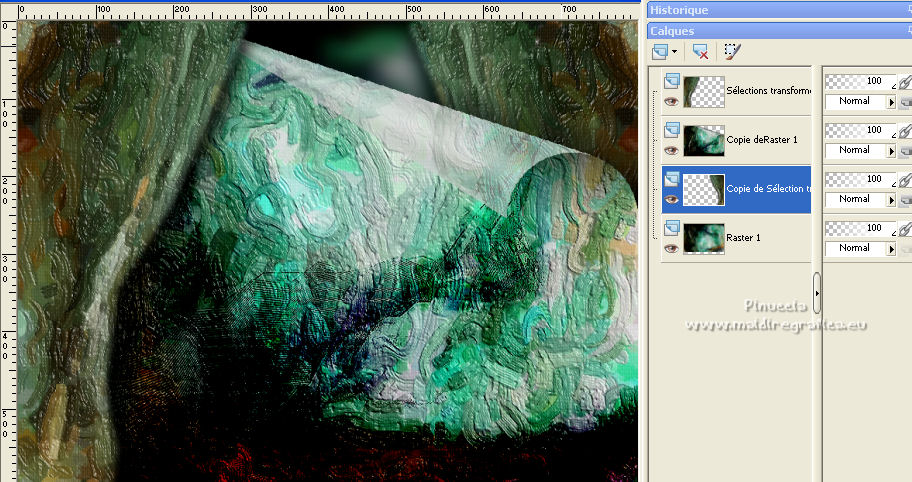Viewport: 912px width, 482px height.
Task: Toggle link icon on Sélections transformée layer
Action: [x=905, y=82]
